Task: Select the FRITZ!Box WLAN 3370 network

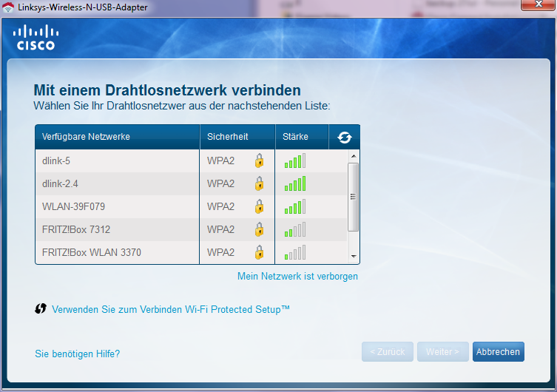Action: tap(191, 252)
